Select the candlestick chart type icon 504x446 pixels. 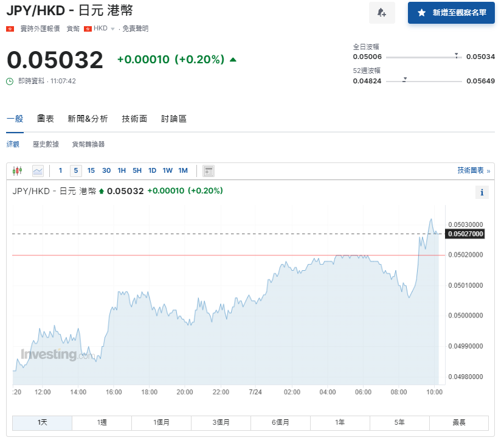tap(16, 170)
